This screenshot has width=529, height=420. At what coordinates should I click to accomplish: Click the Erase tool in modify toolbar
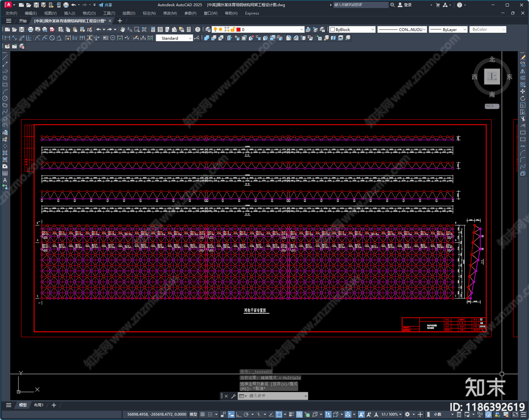point(523,58)
